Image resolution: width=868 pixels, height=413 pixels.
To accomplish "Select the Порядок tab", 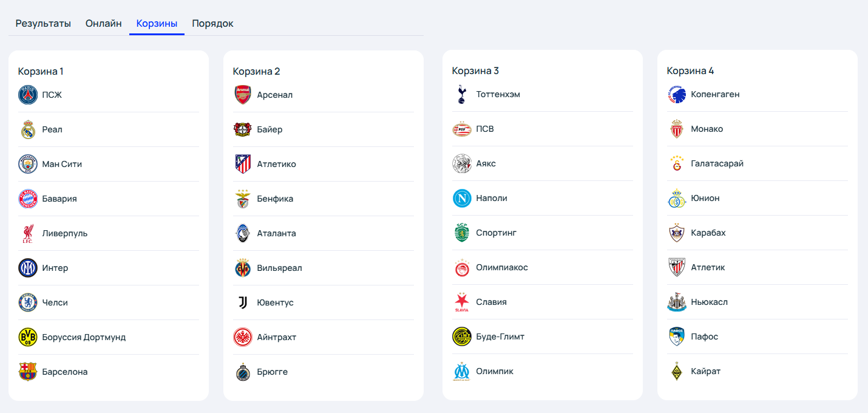I will (212, 24).
